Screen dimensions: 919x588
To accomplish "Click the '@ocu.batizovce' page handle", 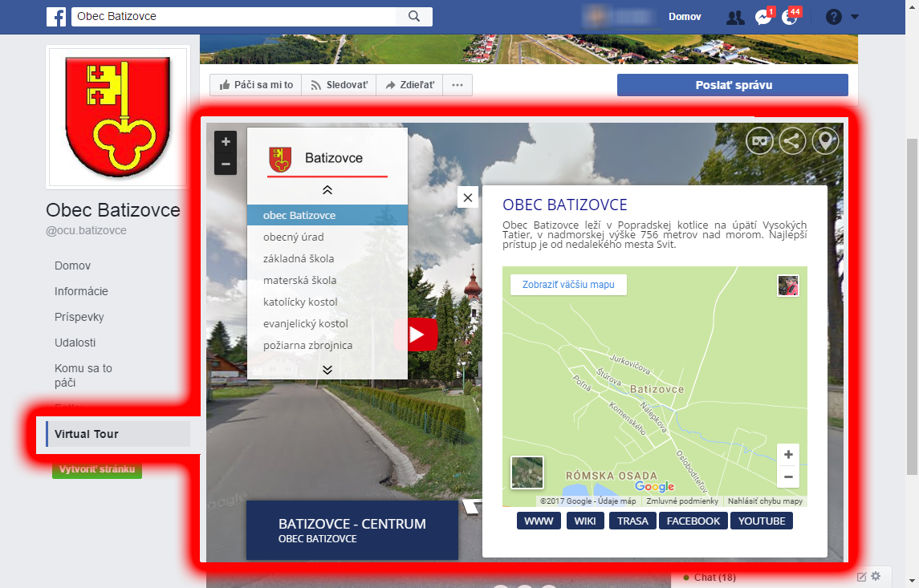I will coord(86,230).
